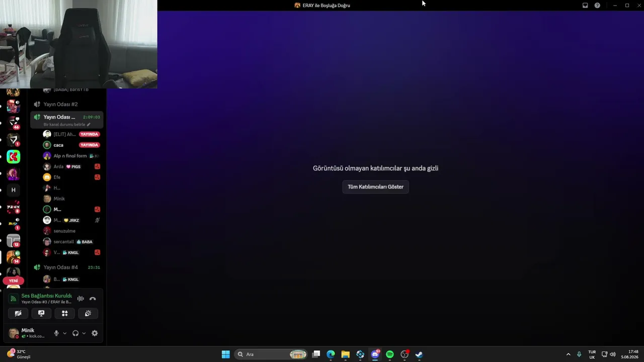Watch [ELIT] Ah... live stream YAYINDA badge
The width and height of the screenshot is (644, 362).
tap(90, 134)
